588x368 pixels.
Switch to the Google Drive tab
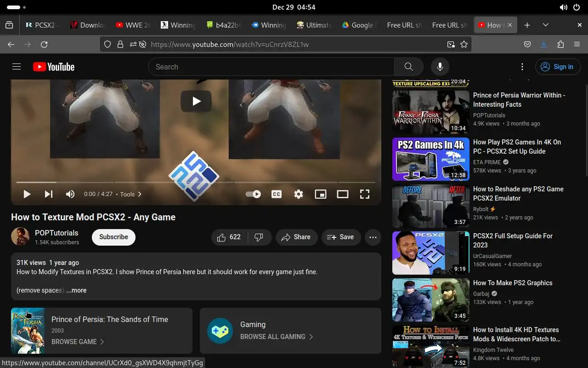359,25
